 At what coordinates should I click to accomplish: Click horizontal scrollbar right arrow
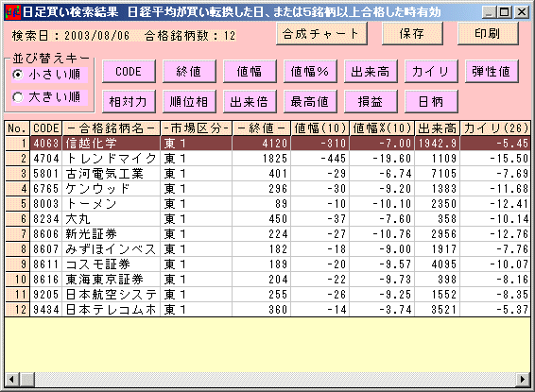pyautogui.click(x=523, y=379)
